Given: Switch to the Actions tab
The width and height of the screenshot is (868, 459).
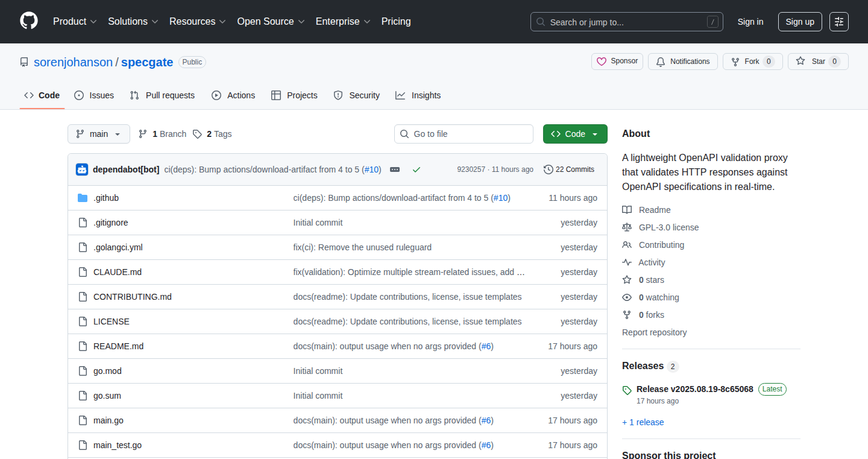Looking at the screenshot, I should coord(233,95).
